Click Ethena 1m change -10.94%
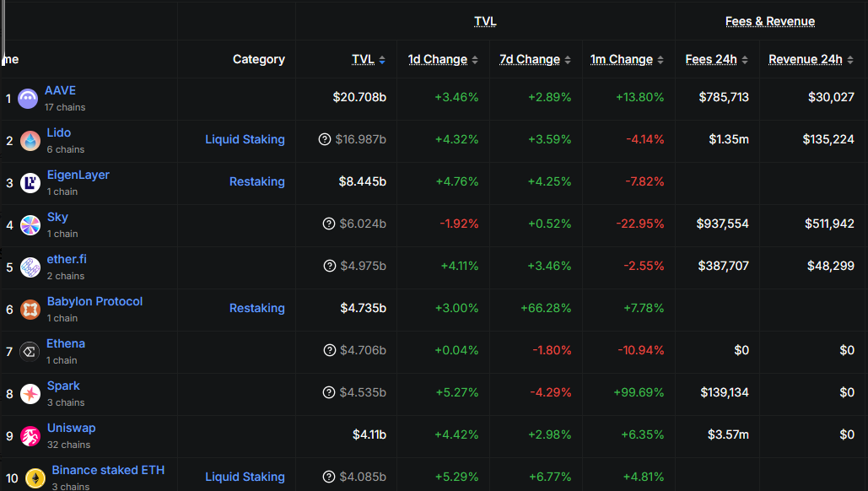This screenshot has width=868, height=491. (641, 350)
